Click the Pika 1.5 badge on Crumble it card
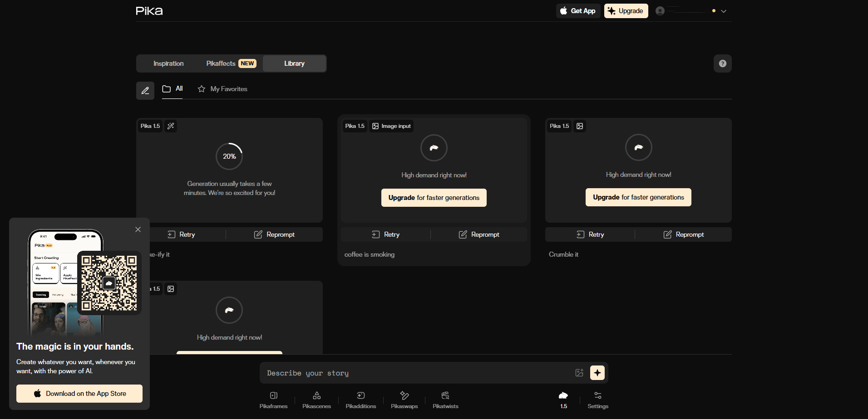 (559, 126)
